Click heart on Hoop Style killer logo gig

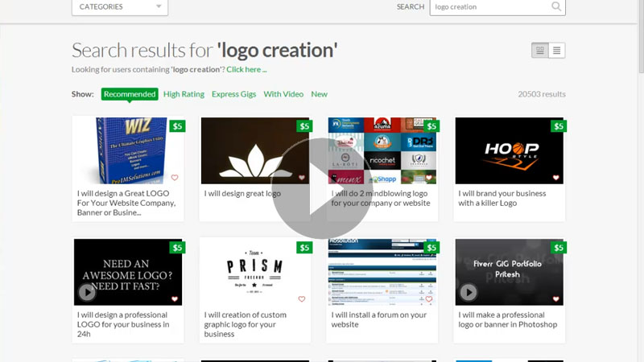(x=555, y=178)
